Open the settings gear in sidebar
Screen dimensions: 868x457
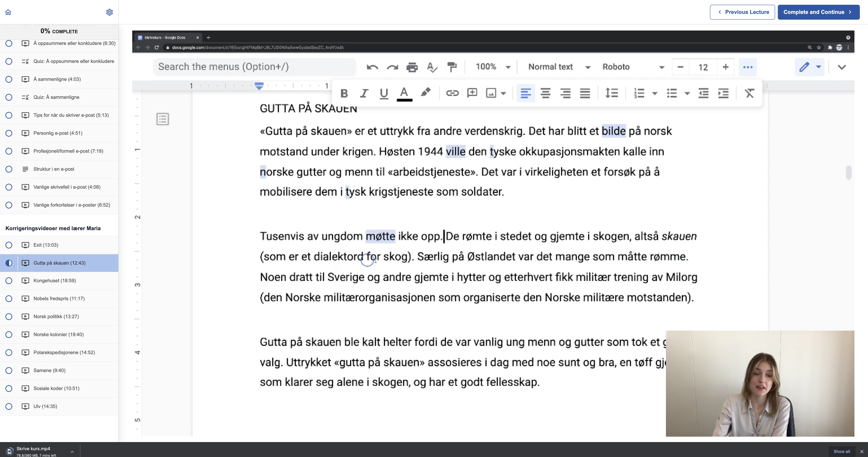(110, 12)
